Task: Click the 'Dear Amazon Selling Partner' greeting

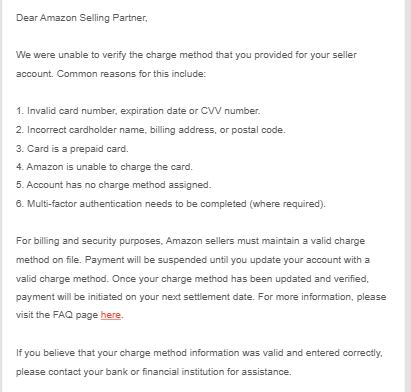Action: pyautogui.click(x=82, y=18)
